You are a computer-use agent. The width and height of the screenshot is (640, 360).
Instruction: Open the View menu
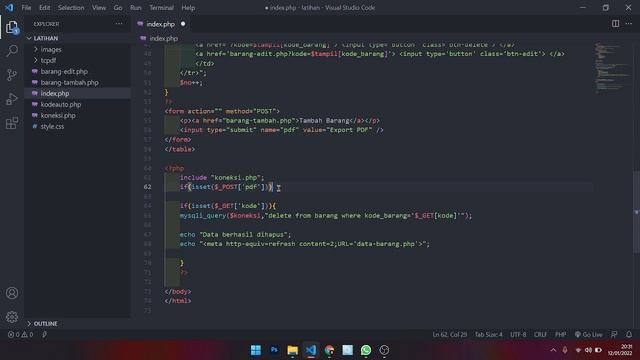[99, 7]
